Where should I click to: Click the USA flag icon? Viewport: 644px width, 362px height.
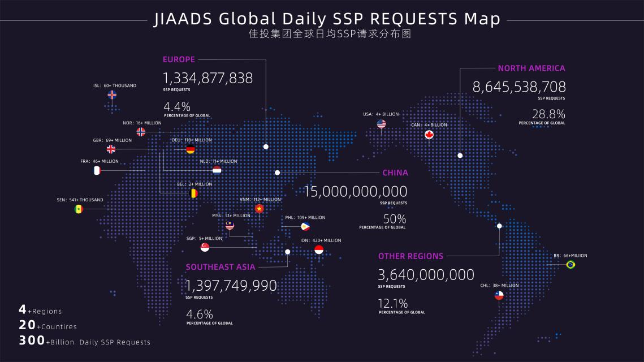(381, 124)
